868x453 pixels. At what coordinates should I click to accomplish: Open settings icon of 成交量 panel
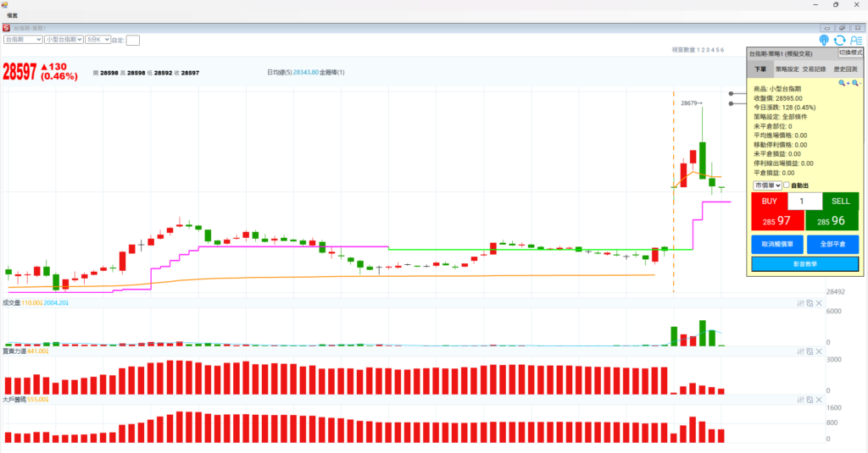coord(801,302)
